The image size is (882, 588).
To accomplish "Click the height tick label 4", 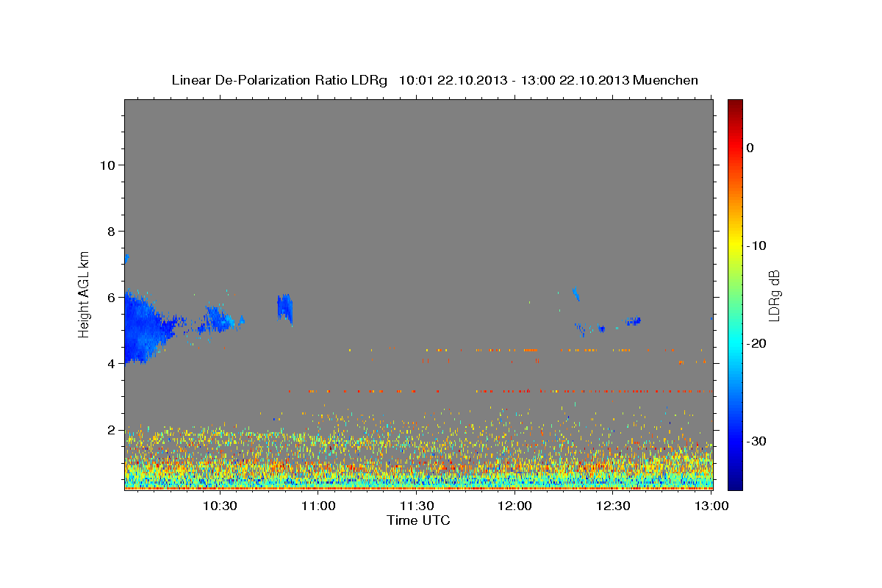I will tap(112, 363).
